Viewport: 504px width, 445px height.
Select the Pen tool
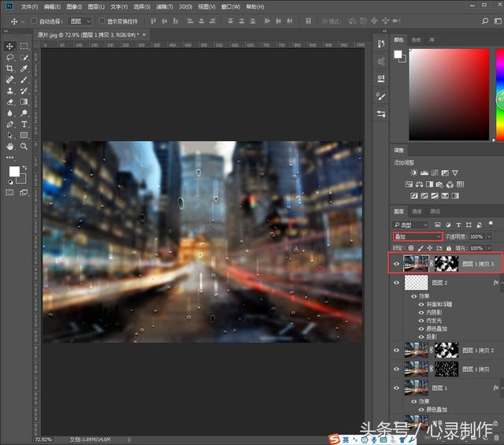tap(10, 124)
